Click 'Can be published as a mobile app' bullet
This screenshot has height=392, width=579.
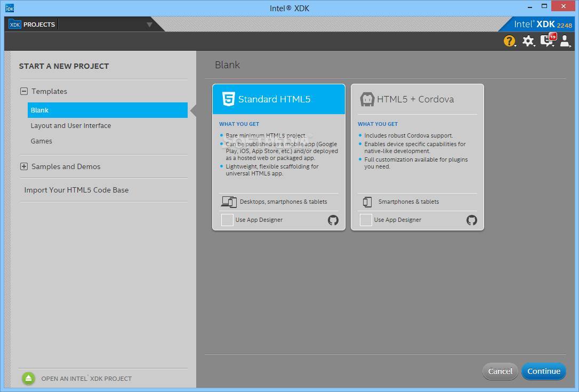click(x=282, y=151)
